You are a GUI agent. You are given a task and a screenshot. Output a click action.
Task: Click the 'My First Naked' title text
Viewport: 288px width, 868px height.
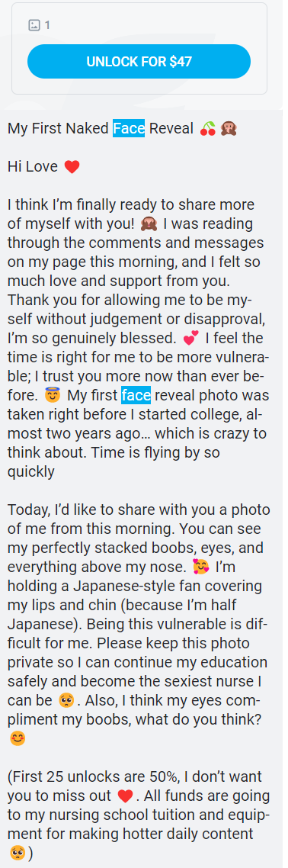point(59,129)
